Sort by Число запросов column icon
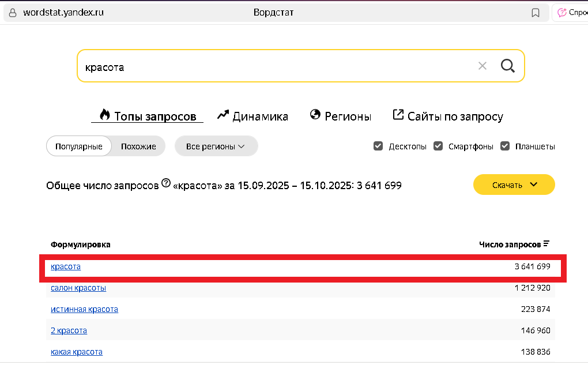588x365 pixels. (545, 243)
